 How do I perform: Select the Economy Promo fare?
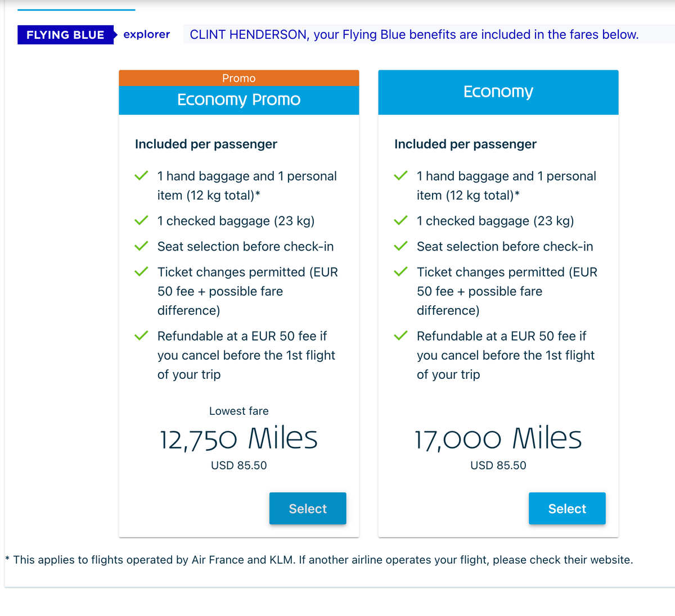308,508
